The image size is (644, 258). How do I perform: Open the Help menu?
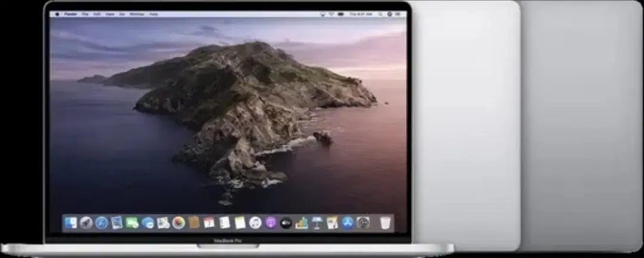click(x=153, y=14)
